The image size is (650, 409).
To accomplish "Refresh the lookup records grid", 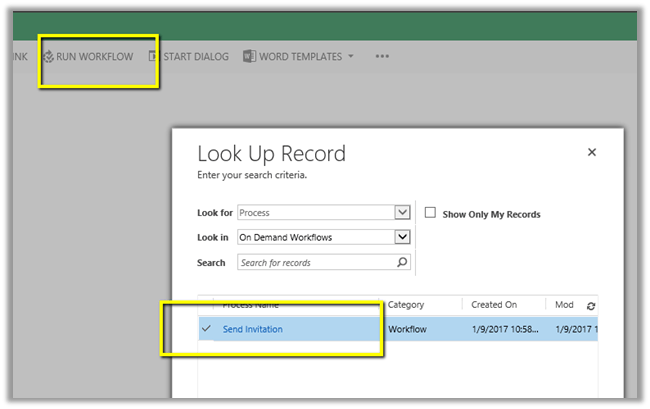I will click(590, 306).
